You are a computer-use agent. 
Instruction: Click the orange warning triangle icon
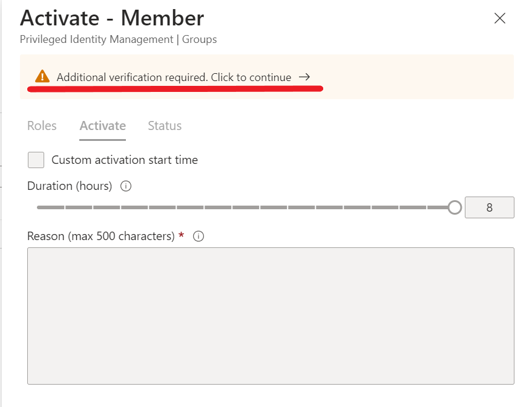(42, 77)
